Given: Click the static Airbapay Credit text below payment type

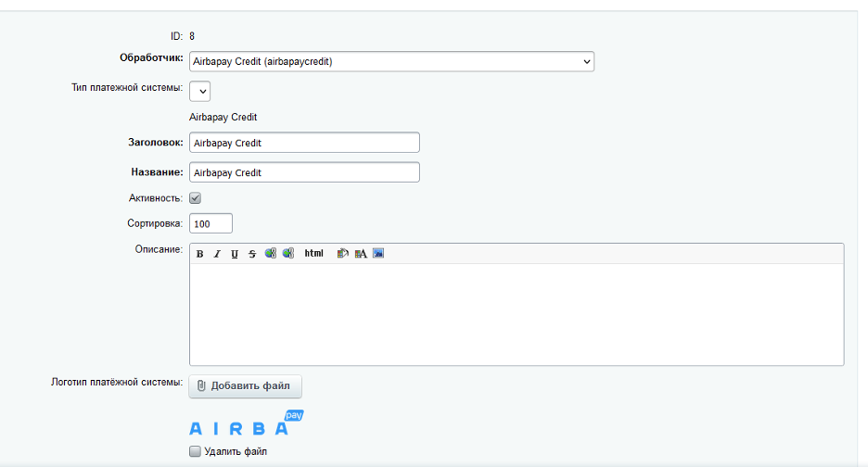Looking at the screenshot, I should [223, 118].
